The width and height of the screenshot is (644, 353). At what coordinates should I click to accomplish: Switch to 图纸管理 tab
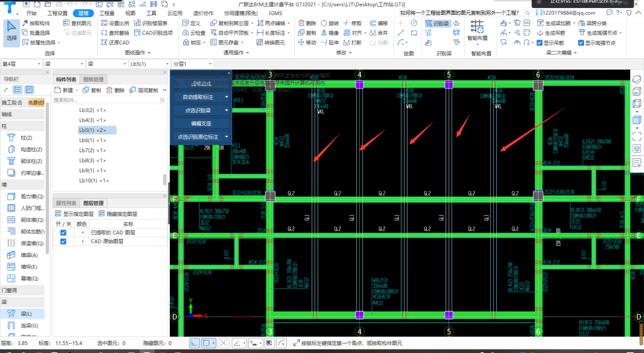94,79
